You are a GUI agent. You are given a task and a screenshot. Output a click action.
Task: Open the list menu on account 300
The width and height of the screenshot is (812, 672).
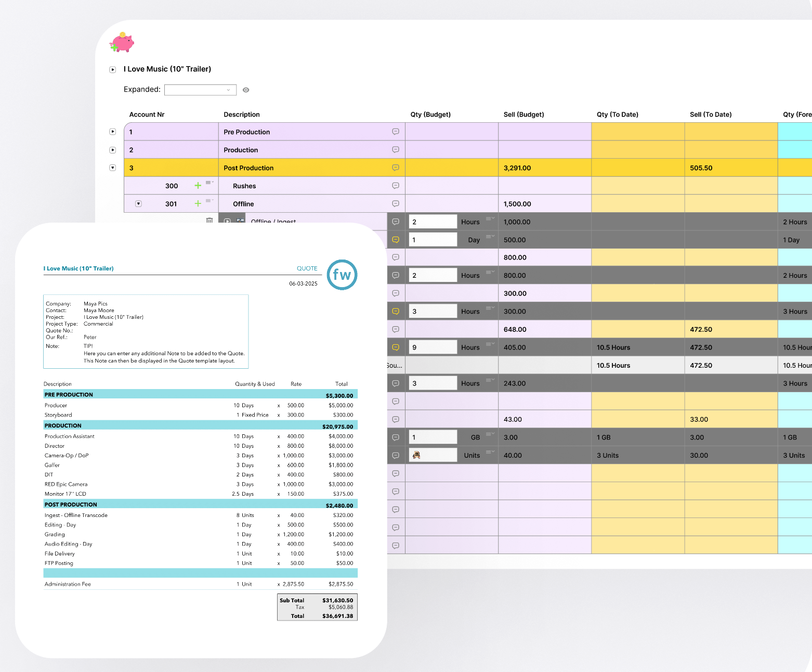209,183
